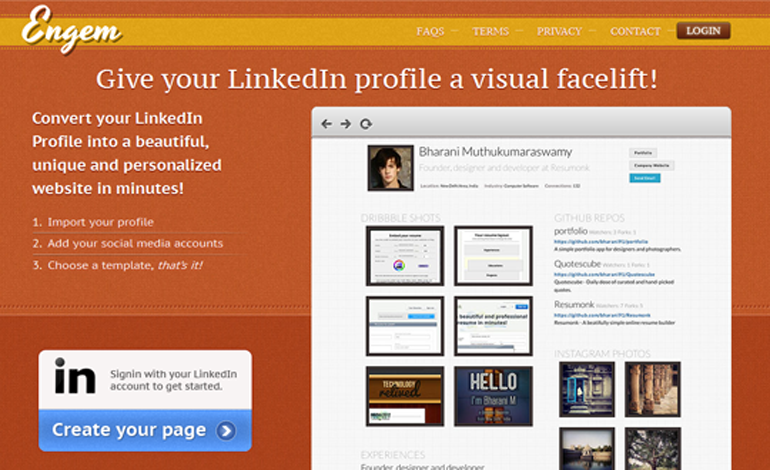The image size is (770, 470).
Task: Open the first Instagram photo thumbnail
Action: click(x=587, y=389)
